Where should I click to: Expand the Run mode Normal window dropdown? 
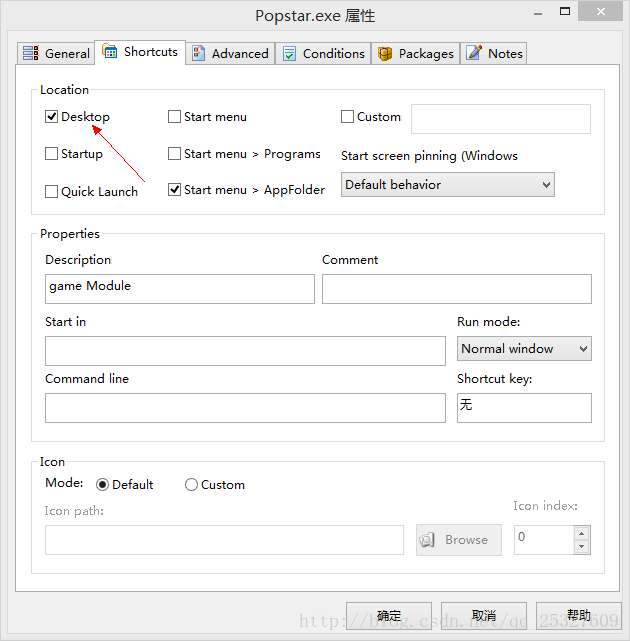[524, 349]
